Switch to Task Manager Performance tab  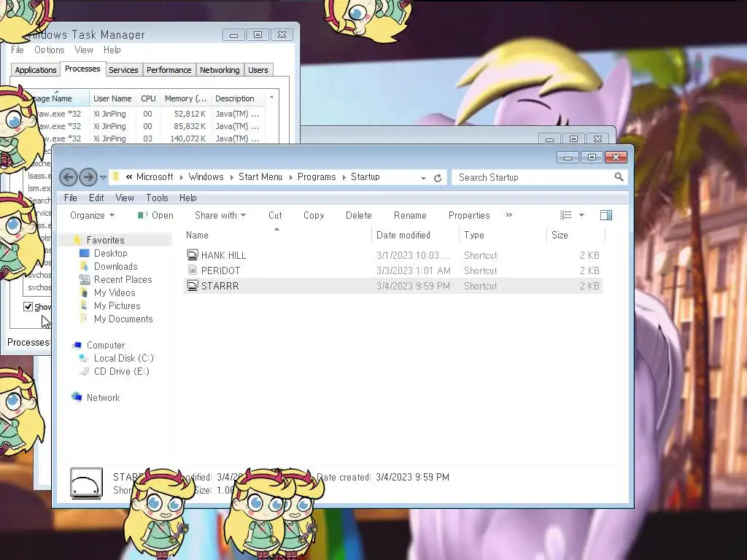[x=169, y=70]
